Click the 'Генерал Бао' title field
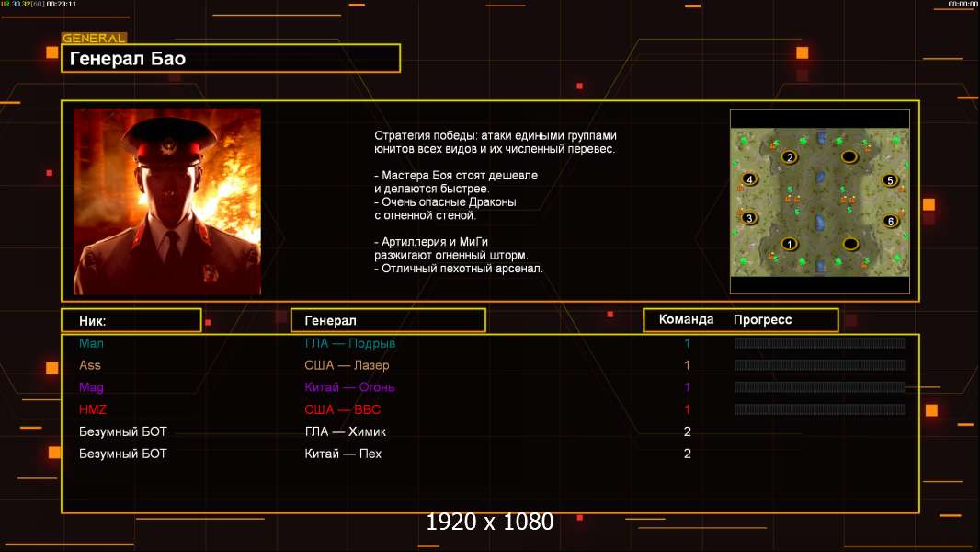Viewport: 980px width, 552px height. pyautogui.click(x=231, y=58)
